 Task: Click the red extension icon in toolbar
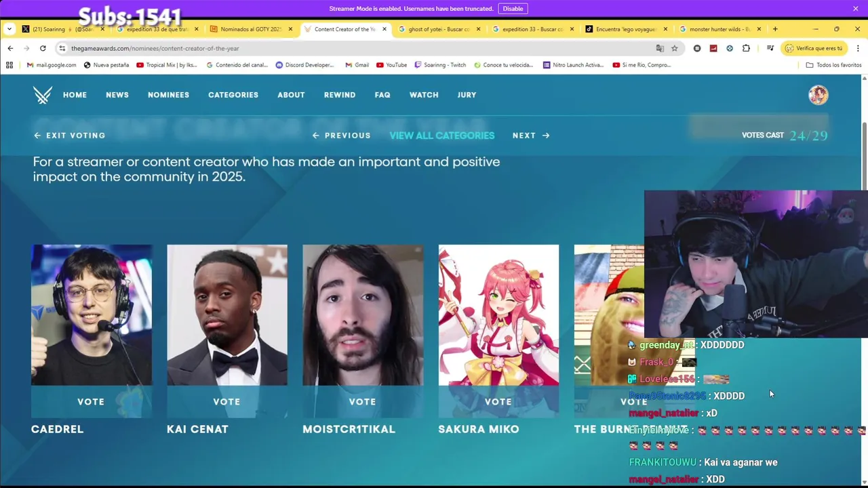tap(713, 48)
